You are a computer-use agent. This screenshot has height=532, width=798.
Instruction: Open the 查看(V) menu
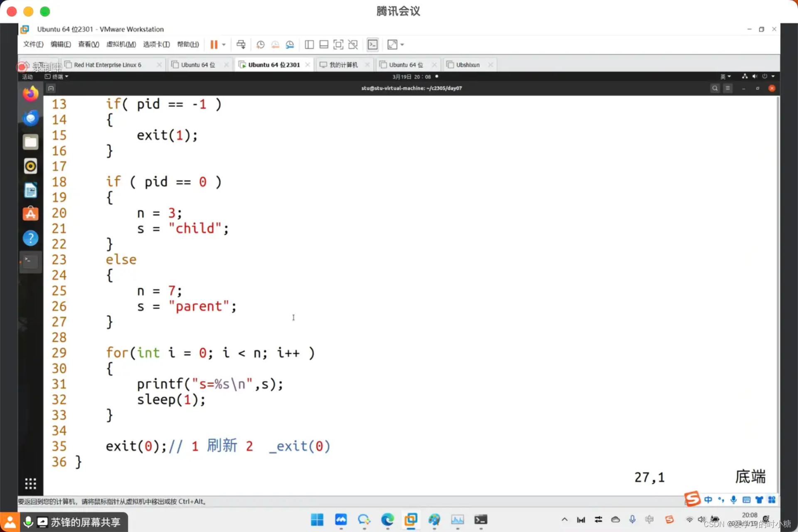(x=89, y=44)
